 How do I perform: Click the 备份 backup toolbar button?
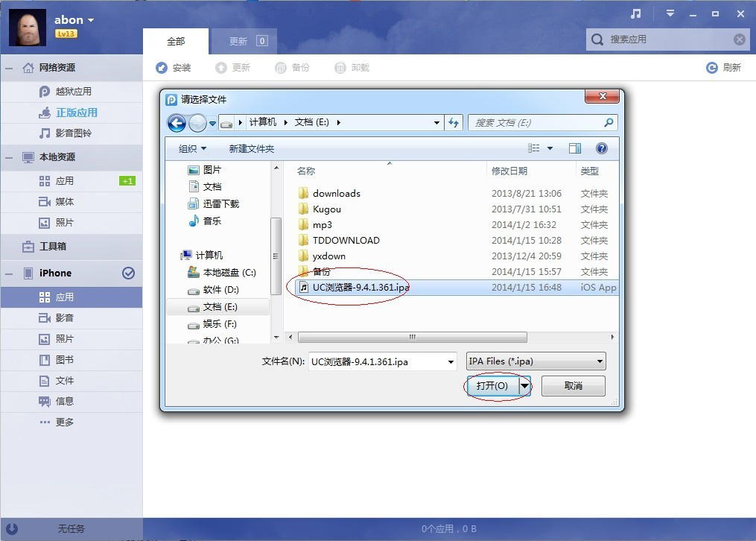292,68
